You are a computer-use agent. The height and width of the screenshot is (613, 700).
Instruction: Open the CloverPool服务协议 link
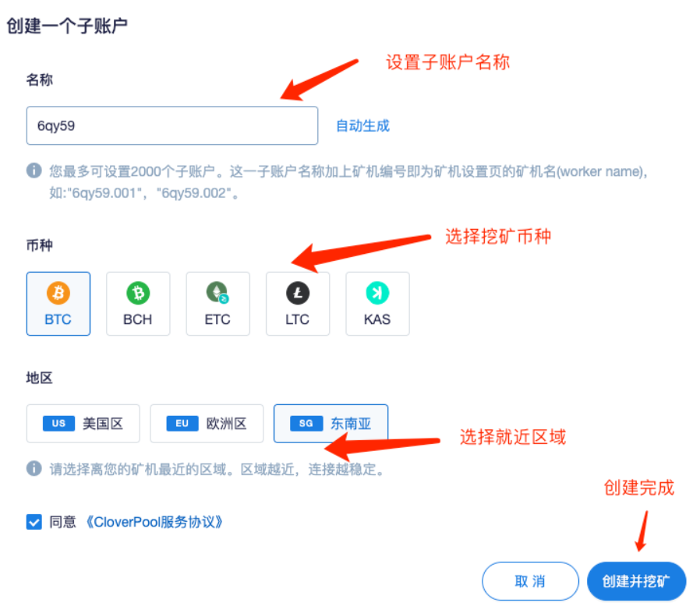point(154,522)
